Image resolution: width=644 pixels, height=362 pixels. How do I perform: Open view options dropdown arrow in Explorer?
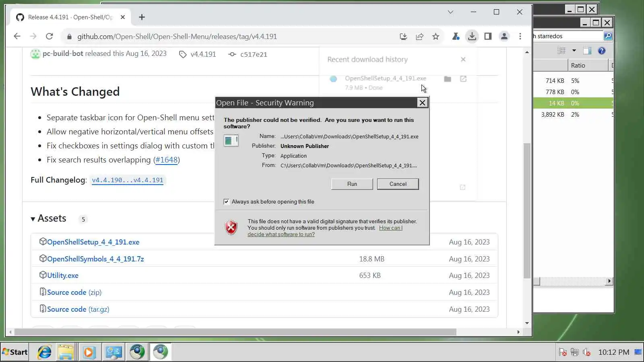574,51
